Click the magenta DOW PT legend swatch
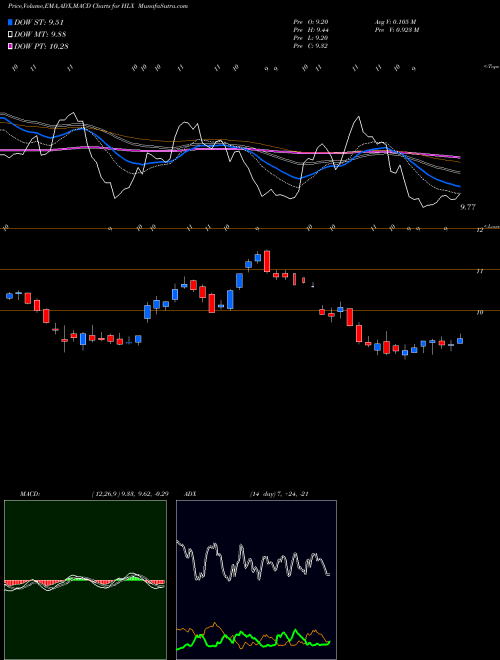This screenshot has height=660, width=500. [10, 46]
